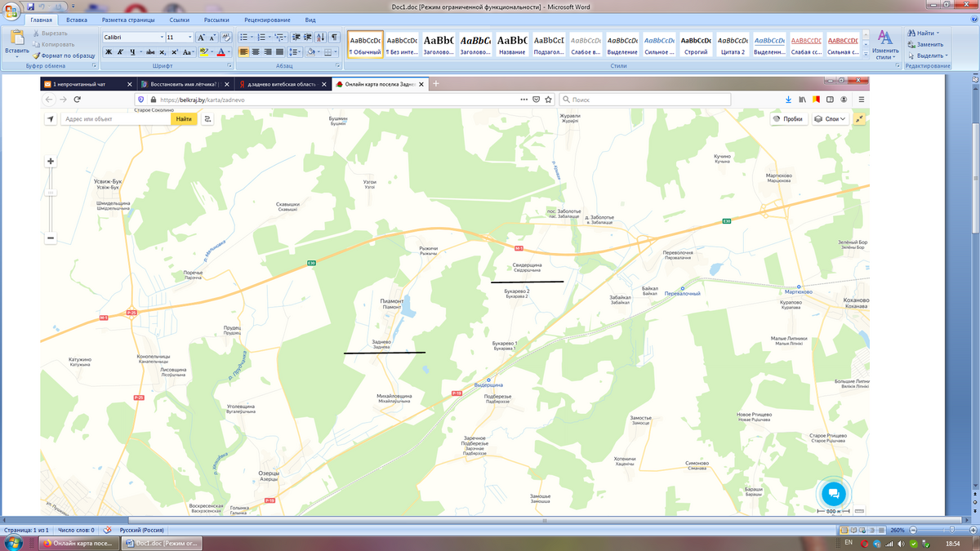Show or hide paragraph marks (¶)
Viewport: 980px width, 551px height.
pos(335,37)
